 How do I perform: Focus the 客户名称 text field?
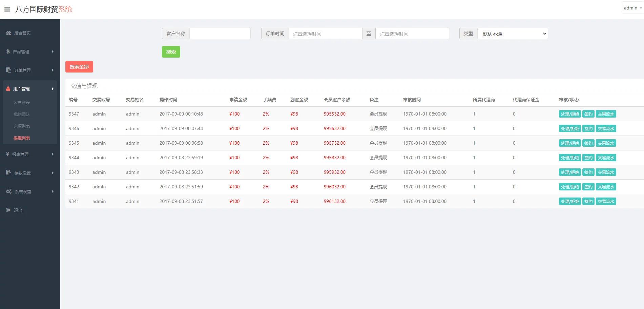pos(220,34)
